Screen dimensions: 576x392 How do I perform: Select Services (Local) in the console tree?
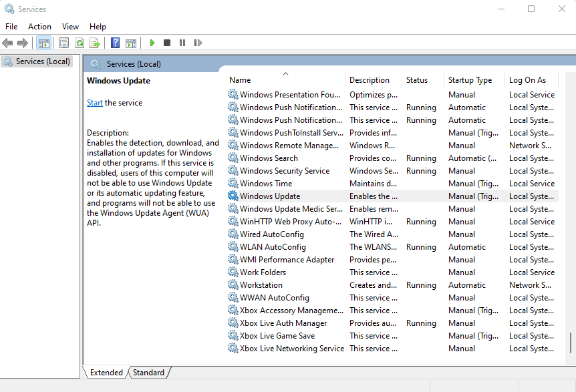(x=43, y=61)
